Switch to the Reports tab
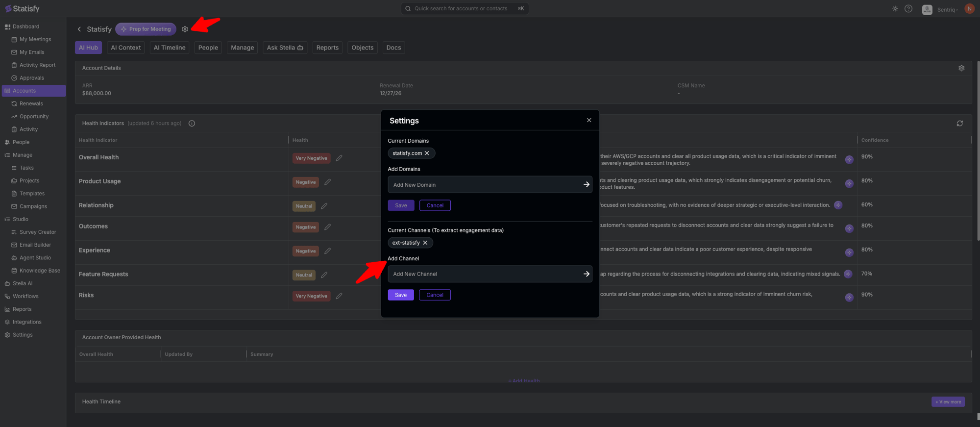This screenshot has height=427, width=980. [x=327, y=48]
